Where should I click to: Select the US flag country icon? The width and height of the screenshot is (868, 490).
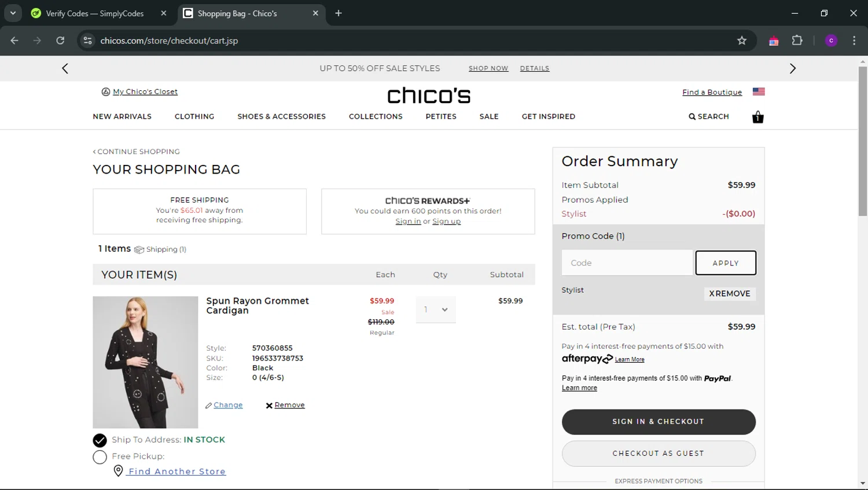(x=759, y=91)
